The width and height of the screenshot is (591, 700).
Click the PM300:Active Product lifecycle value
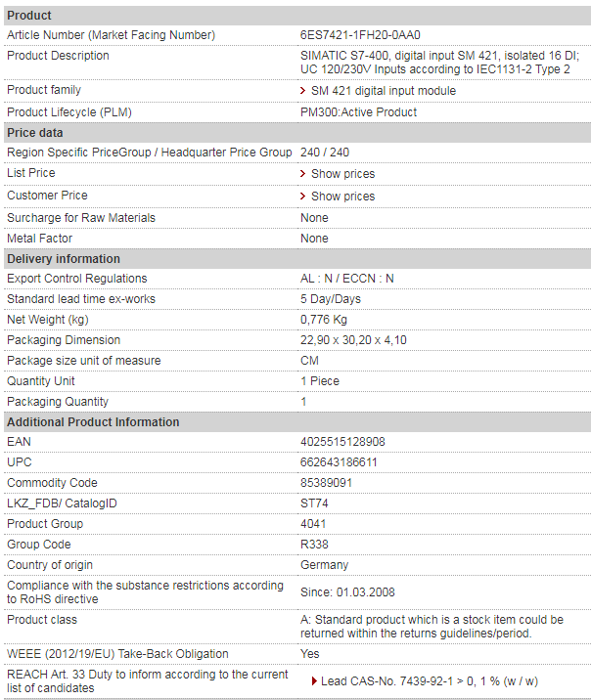(358, 112)
